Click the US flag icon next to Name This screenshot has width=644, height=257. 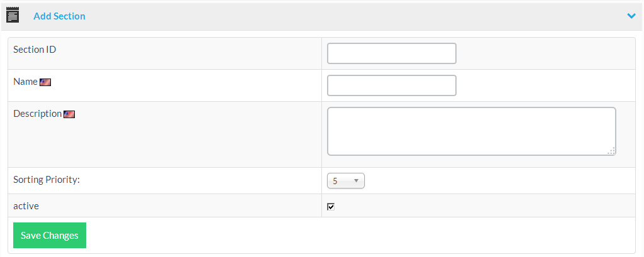click(x=45, y=82)
